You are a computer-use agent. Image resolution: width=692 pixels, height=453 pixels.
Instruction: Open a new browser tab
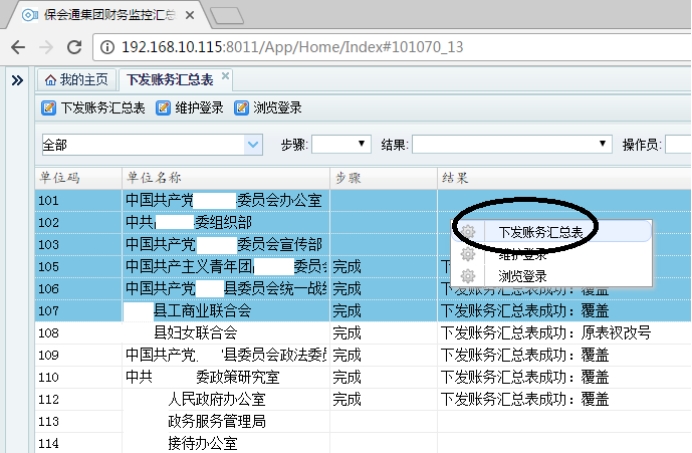coord(227,15)
